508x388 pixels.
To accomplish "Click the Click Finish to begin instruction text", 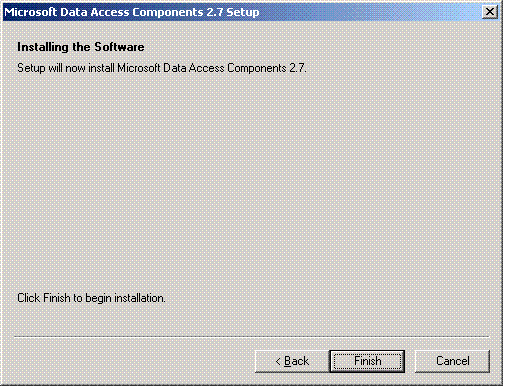I will click(91, 298).
